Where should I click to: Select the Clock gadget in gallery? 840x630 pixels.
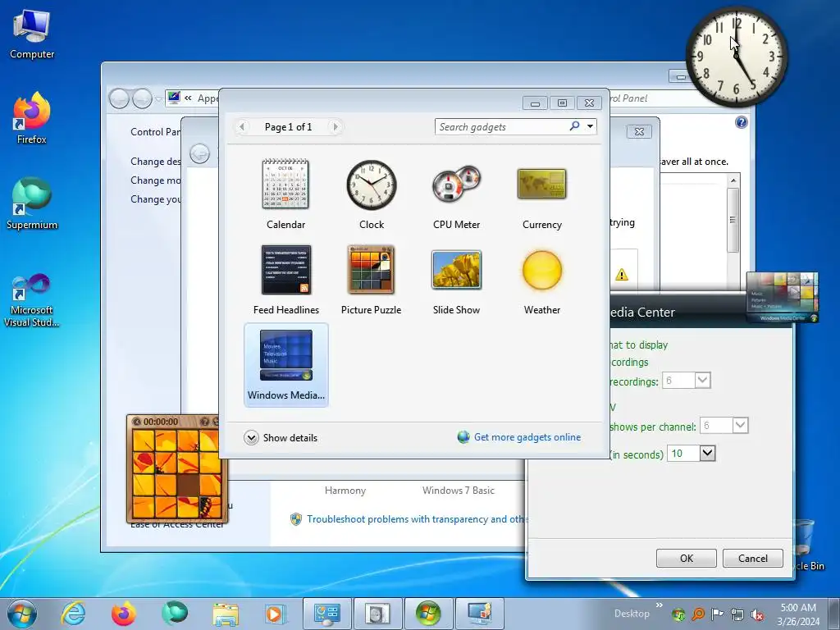click(x=372, y=194)
